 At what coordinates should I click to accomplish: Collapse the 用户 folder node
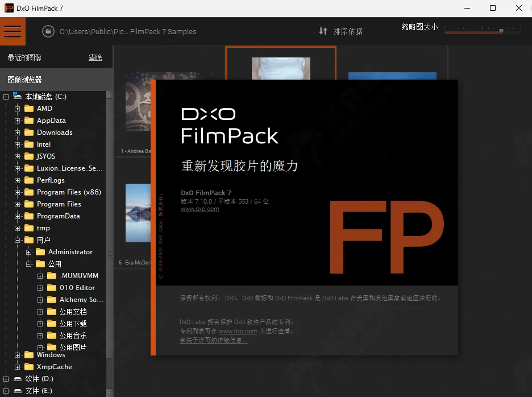(x=17, y=241)
